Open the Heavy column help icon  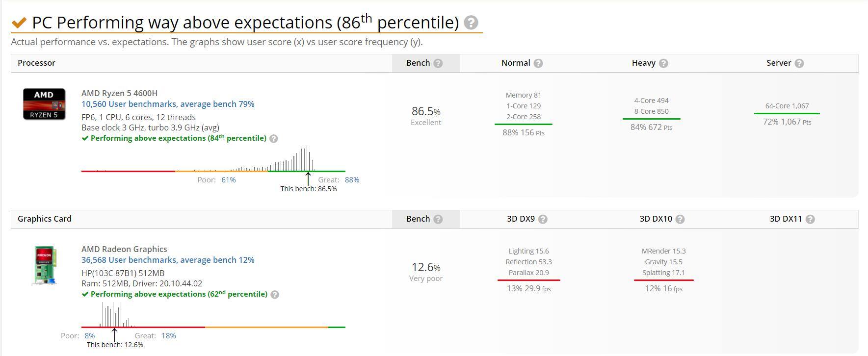[663, 63]
